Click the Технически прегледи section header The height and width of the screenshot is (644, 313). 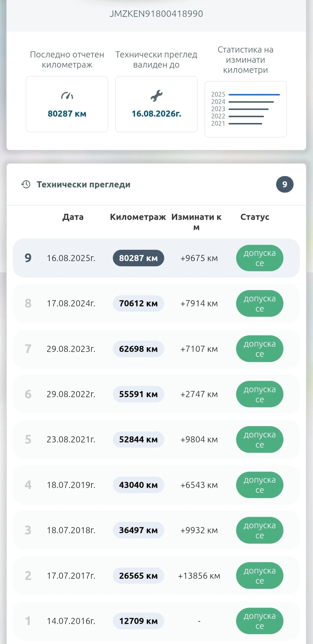(83, 184)
